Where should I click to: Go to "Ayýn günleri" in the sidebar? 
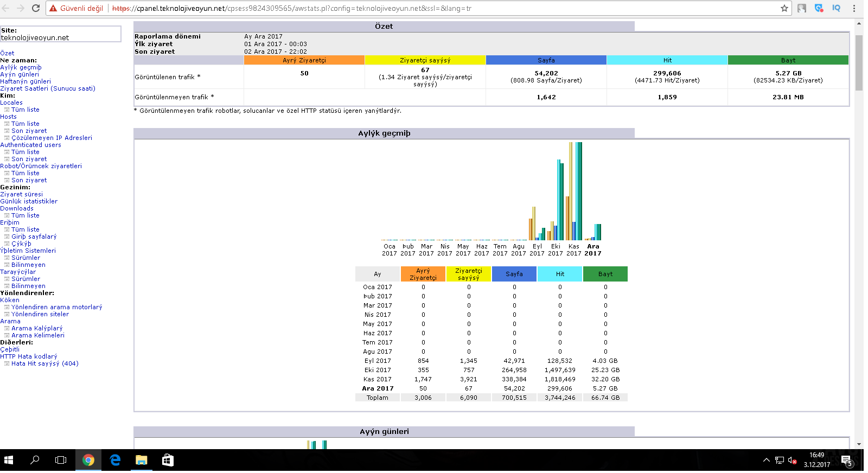pos(20,74)
